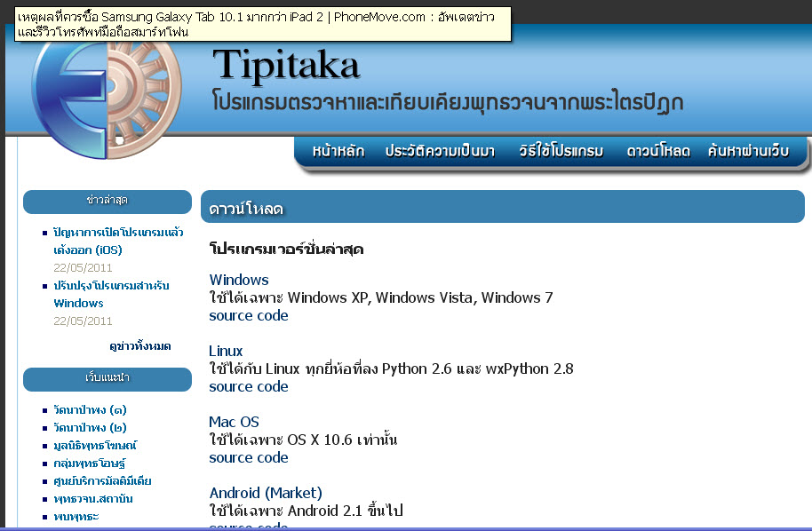The height and width of the screenshot is (531, 812).
Task: Click the OS X 10.6 requirement text
Action: click(303, 440)
